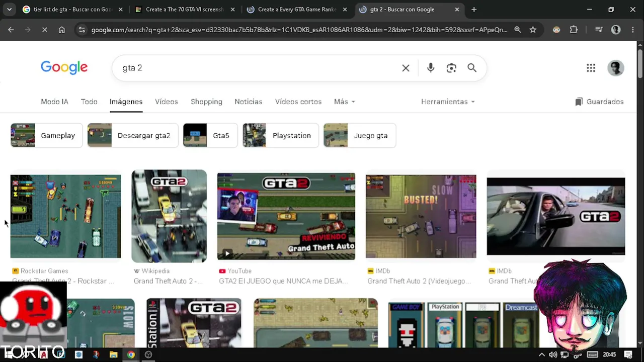Show hidden system tray icons
Screen dimensions: 644x362
[x=541, y=354]
